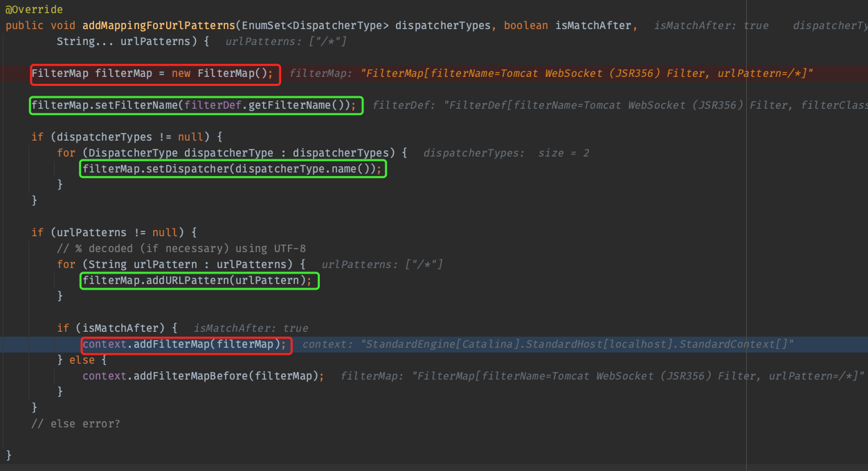Image resolution: width=868 pixels, height=471 pixels.
Task: Click the @Override annotation
Action: coord(34,10)
